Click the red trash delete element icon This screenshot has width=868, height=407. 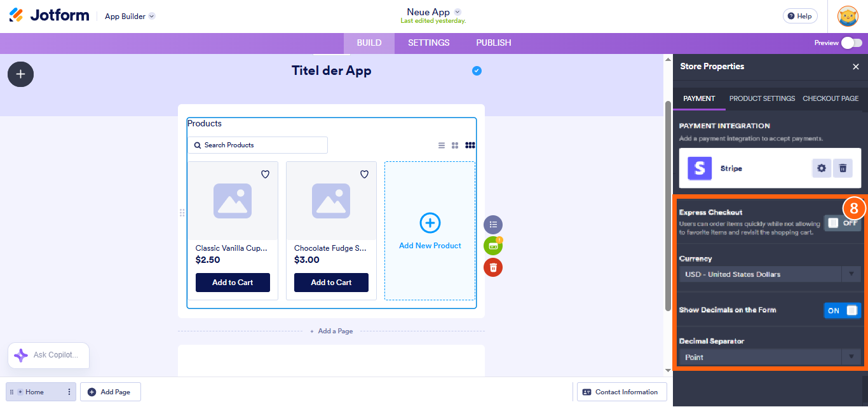(493, 267)
